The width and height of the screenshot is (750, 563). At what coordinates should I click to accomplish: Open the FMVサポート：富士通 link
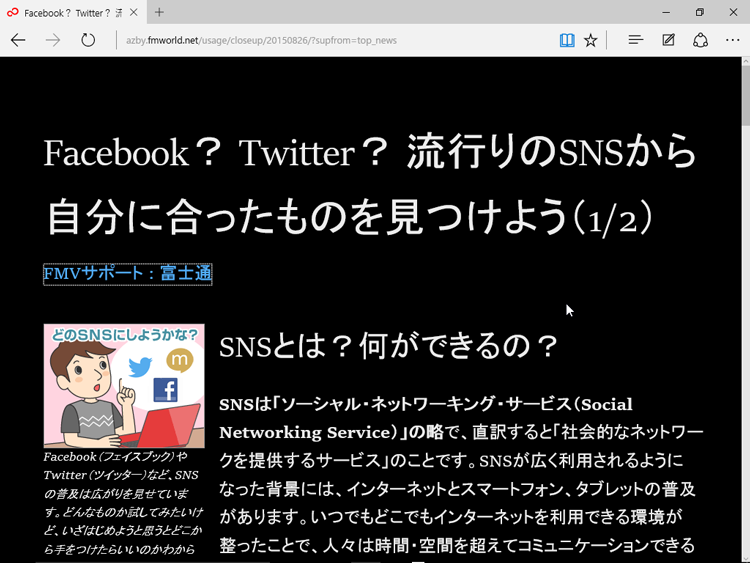click(127, 274)
